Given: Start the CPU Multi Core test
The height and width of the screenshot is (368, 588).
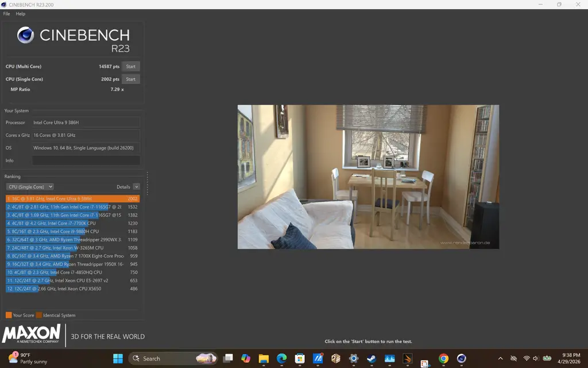Looking at the screenshot, I should click(x=130, y=67).
